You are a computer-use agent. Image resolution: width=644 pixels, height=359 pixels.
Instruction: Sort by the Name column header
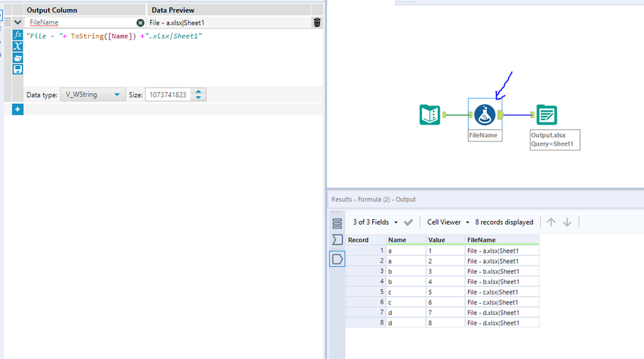(x=406, y=240)
